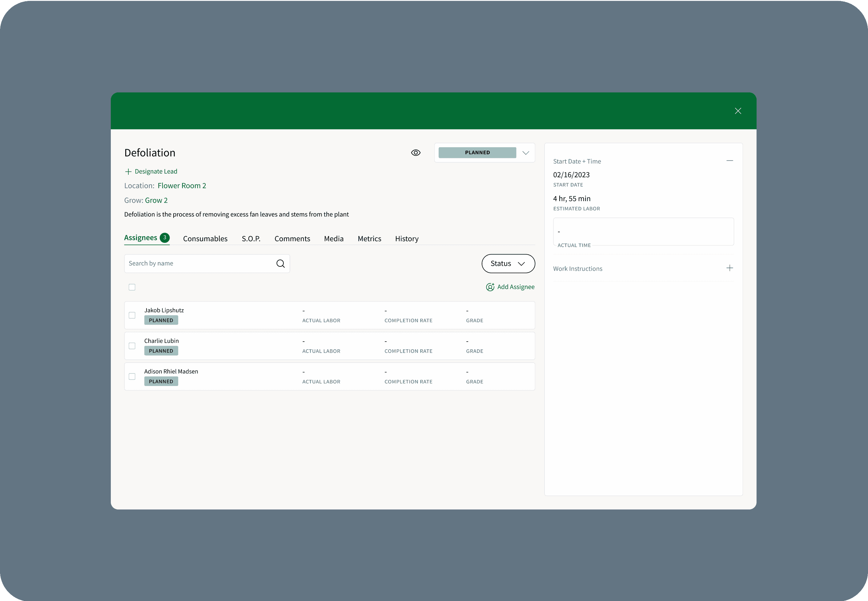Click Charlie Lubin's PLANNED status badge
Viewport: 868px width, 601px height.
pyautogui.click(x=161, y=351)
